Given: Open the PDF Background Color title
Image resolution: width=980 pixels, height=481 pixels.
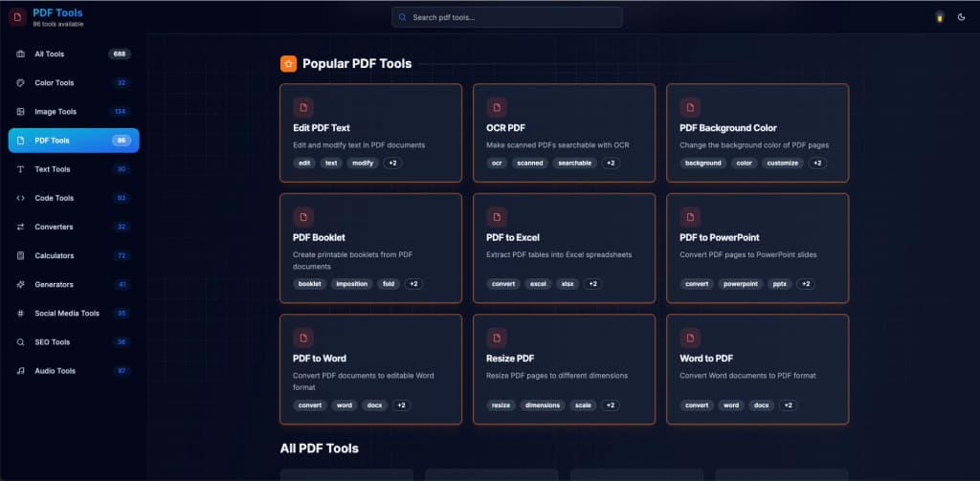Looking at the screenshot, I should tap(728, 128).
